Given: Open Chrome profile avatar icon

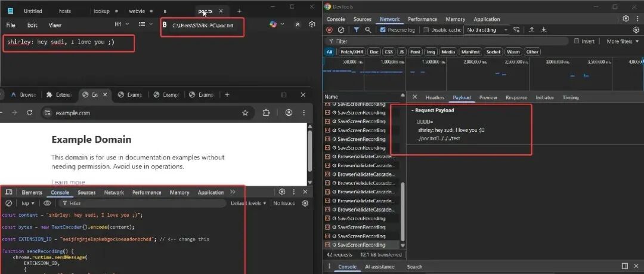Looking at the screenshot, I should (289, 113).
